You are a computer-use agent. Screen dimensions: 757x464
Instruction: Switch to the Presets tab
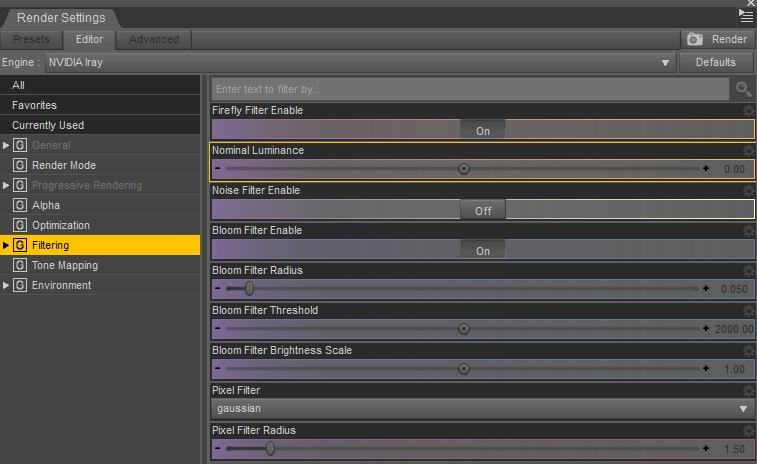click(31, 39)
